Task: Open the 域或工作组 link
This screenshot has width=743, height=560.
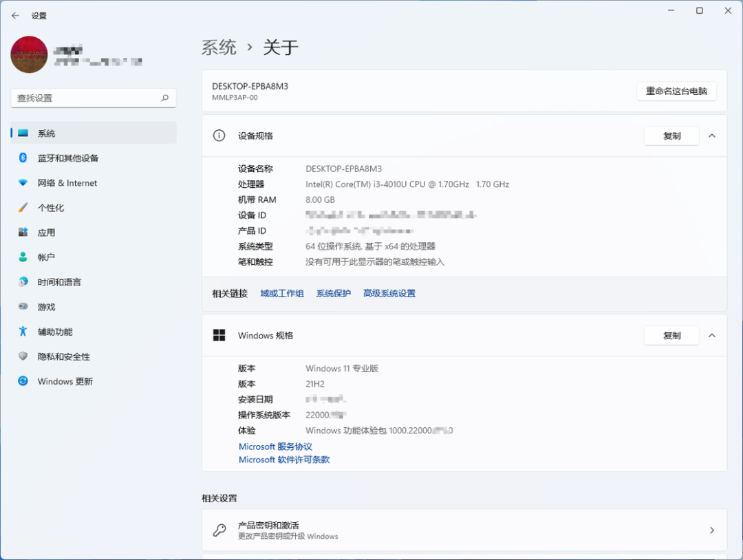Action: [282, 293]
